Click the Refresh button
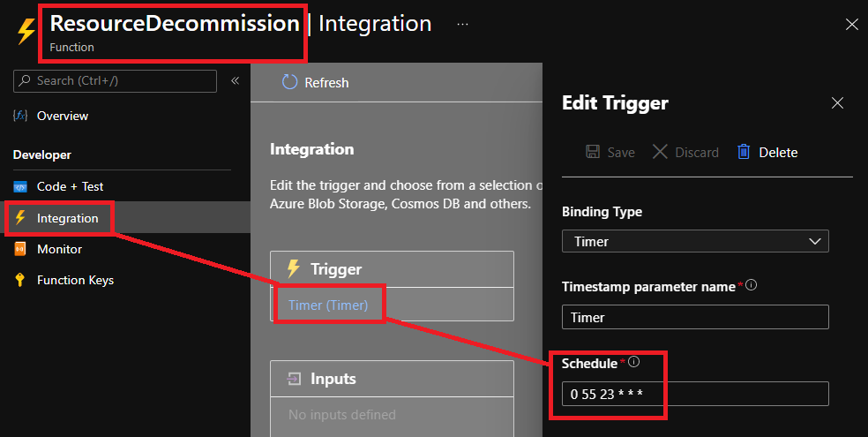 click(x=316, y=82)
